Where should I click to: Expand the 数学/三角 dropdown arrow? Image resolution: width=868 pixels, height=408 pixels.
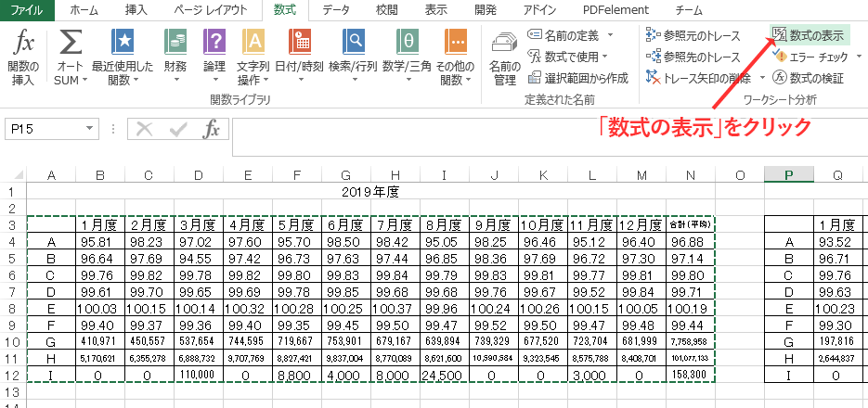click(408, 80)
